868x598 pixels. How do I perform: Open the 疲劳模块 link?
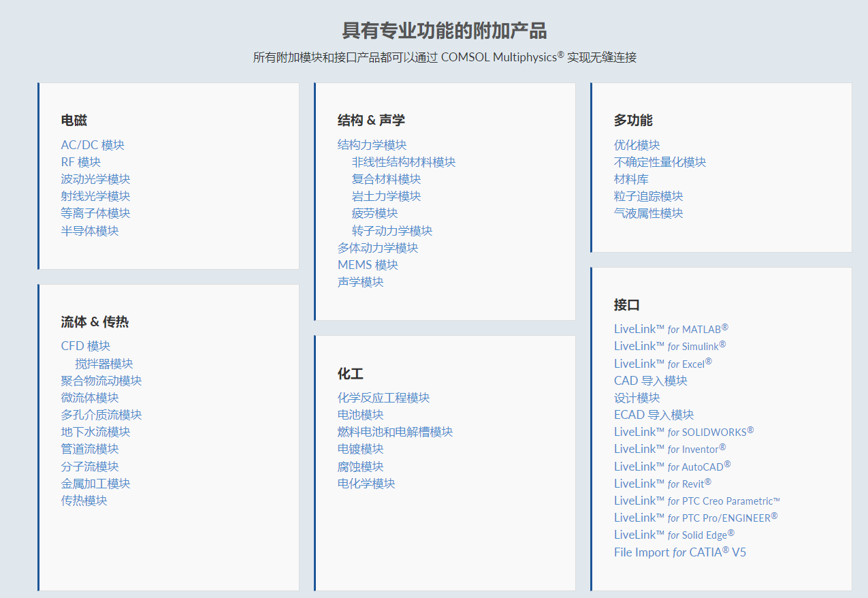coord(375,213)
